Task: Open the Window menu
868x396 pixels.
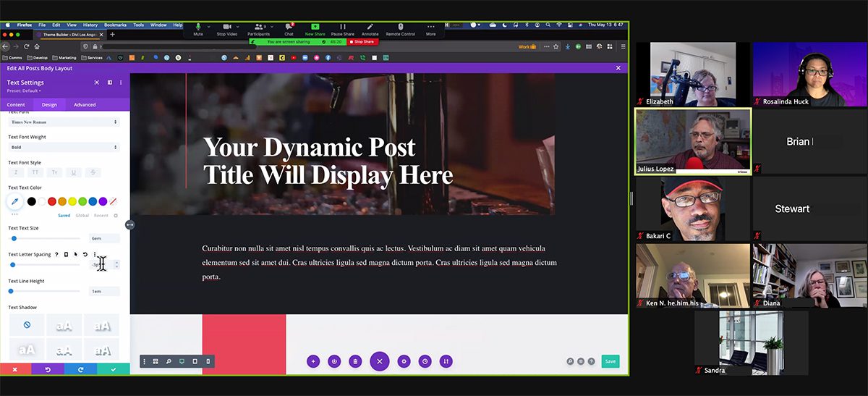Action: (158, 25)
